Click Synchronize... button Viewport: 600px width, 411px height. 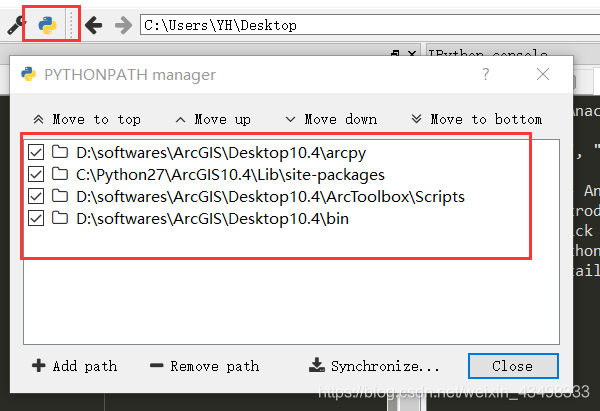pos(374,366)
